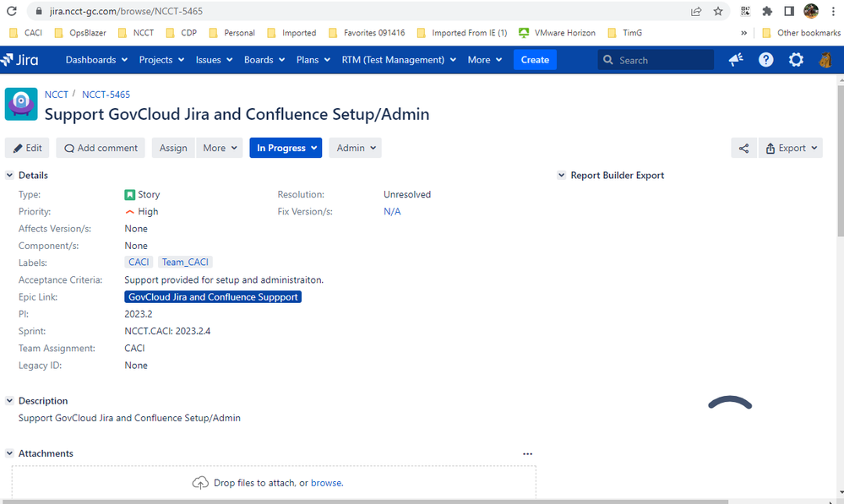Image resolution: width=844 pixels, height=504 pixels.
Task: Open the Issues menu
Action: tap(214, 60)
